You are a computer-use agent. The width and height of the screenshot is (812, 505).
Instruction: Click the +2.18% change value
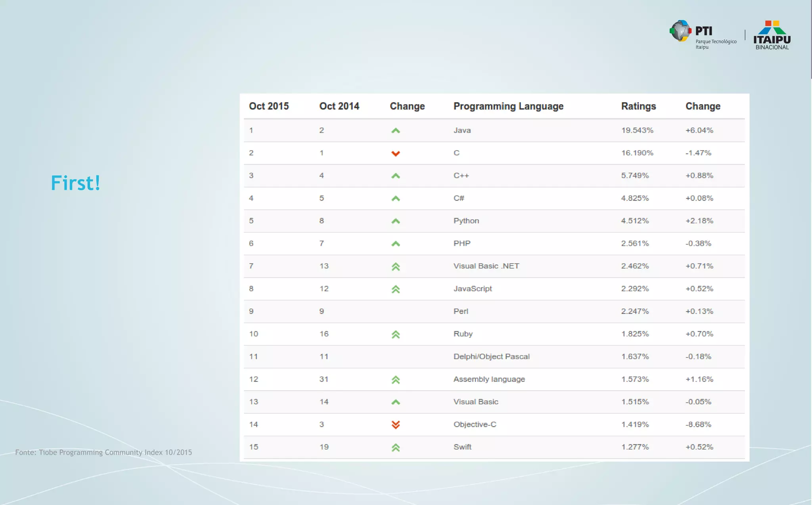coord(699,221)
